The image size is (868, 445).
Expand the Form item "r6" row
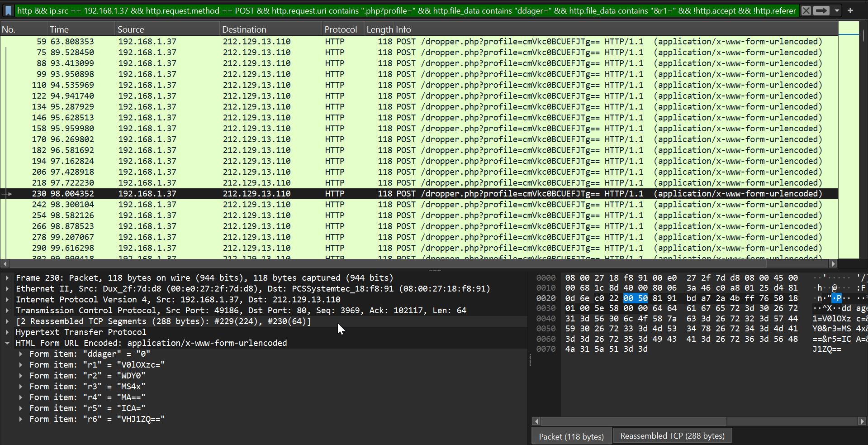(21, 419)
